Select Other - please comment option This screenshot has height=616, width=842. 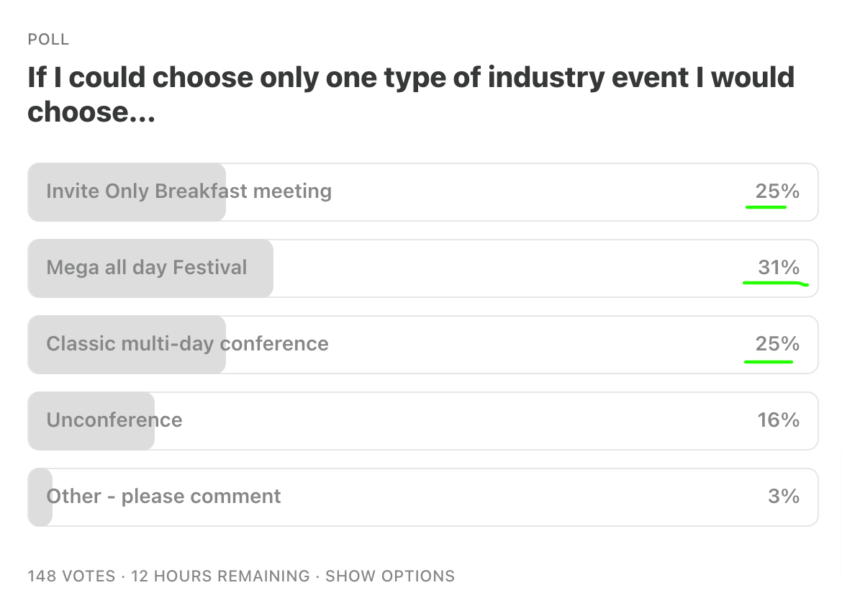point(422,497)
